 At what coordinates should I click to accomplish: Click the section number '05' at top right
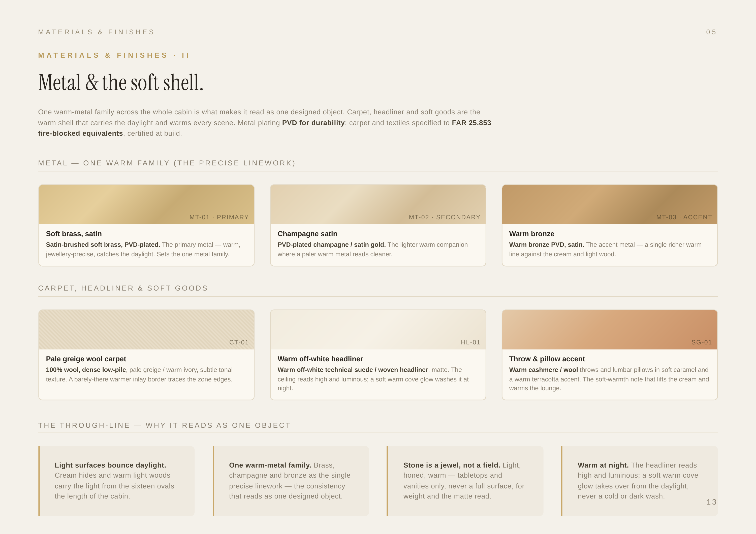[712, 32]
